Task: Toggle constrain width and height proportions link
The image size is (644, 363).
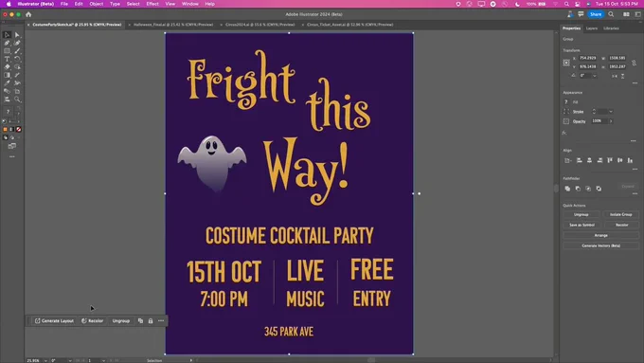Action: 635,63
